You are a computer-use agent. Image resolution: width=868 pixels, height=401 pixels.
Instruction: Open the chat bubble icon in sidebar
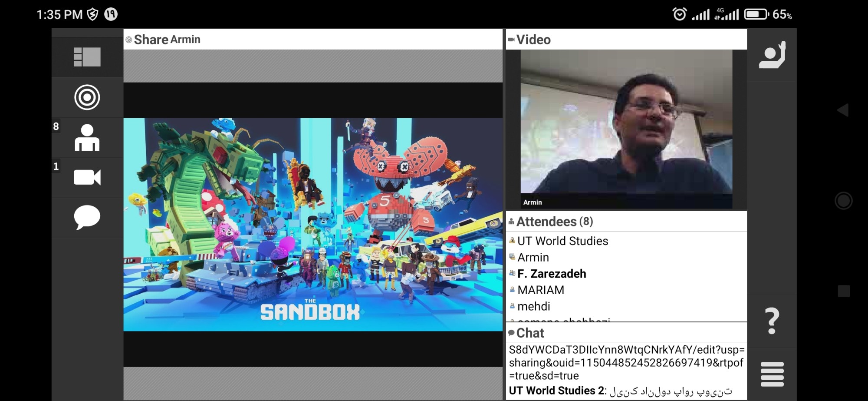coord(87,217)
